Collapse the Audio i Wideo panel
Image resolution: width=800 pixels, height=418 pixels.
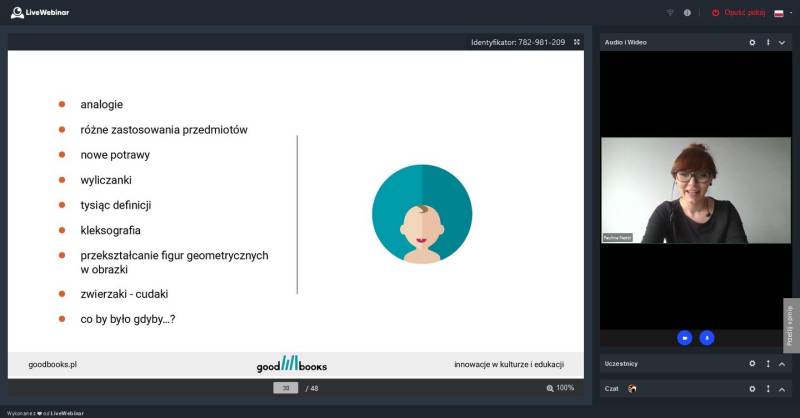coord(782,42)
